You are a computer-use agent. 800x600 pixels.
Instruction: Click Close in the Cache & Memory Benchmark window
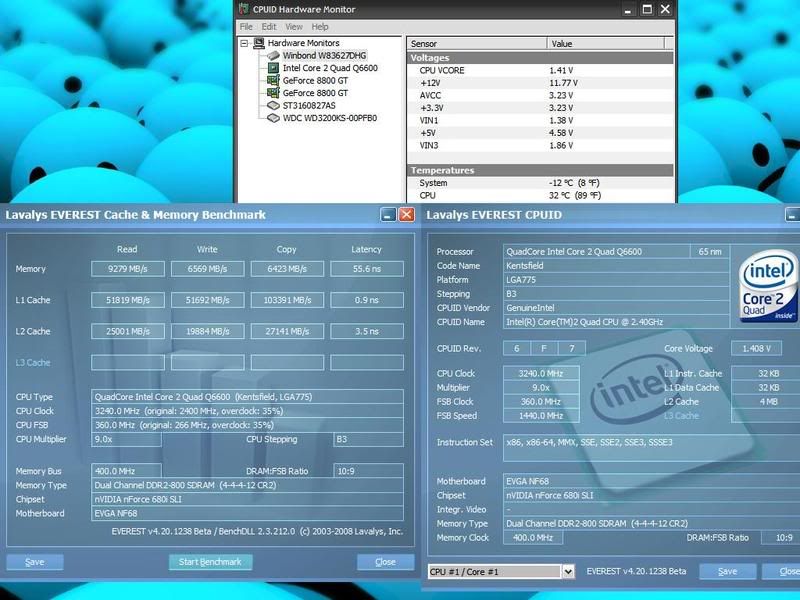tap(385, 562)
